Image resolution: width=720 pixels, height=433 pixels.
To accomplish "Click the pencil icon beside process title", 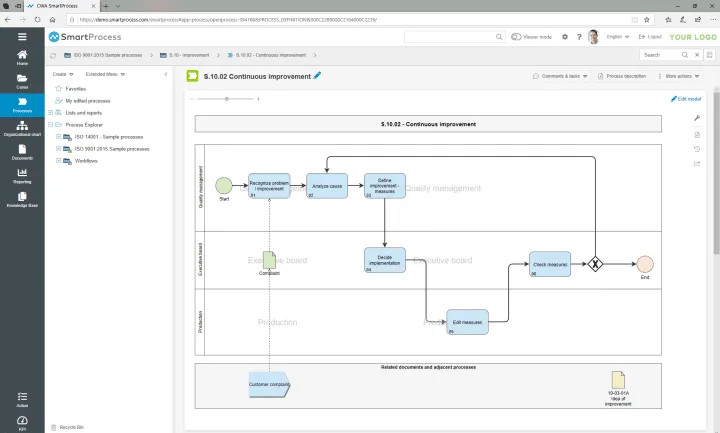I will 317,76.
